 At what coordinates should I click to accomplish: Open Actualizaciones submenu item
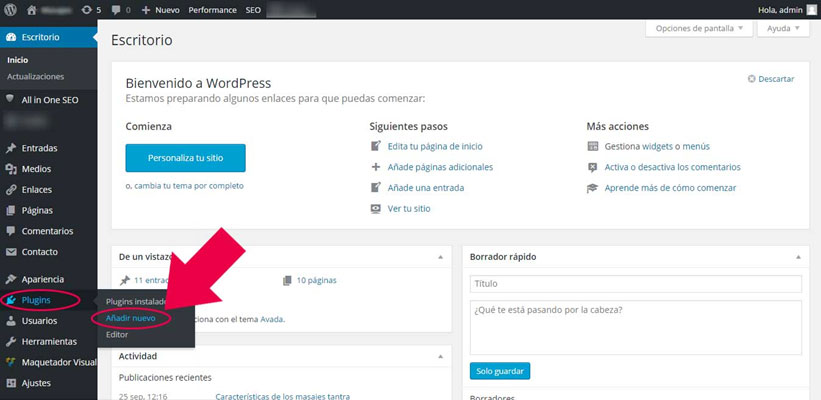[x=36, y=76]
